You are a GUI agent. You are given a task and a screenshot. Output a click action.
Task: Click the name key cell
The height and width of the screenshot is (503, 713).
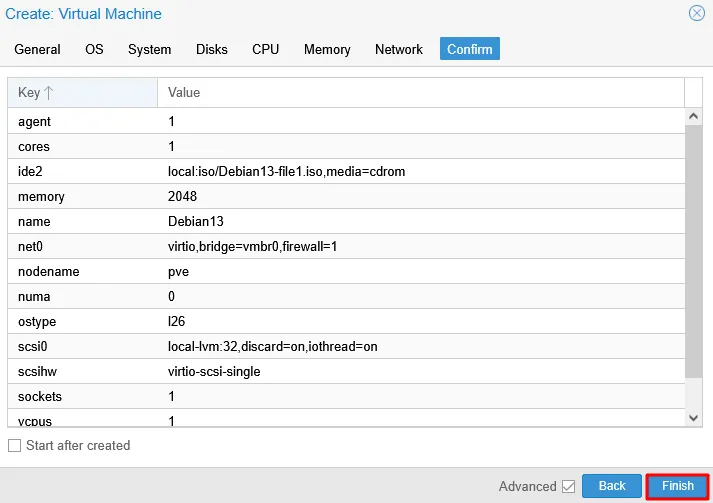82,221
